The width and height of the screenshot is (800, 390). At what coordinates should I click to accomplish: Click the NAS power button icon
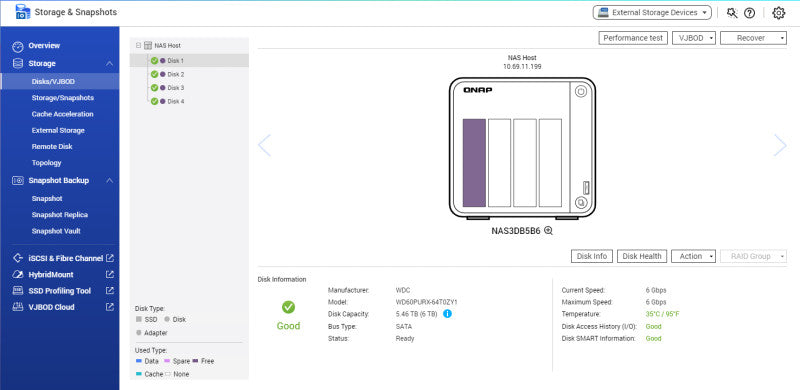[x=581, y=92]
